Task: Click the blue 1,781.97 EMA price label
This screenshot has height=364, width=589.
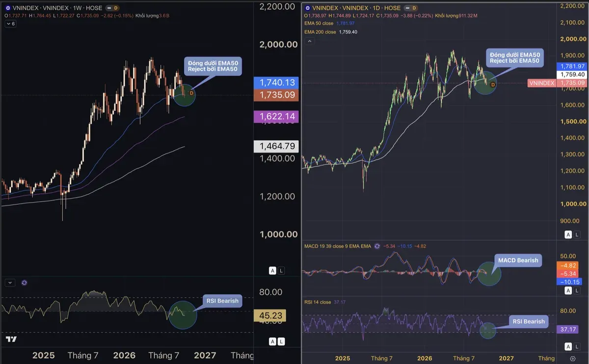Action: (572, 66)
